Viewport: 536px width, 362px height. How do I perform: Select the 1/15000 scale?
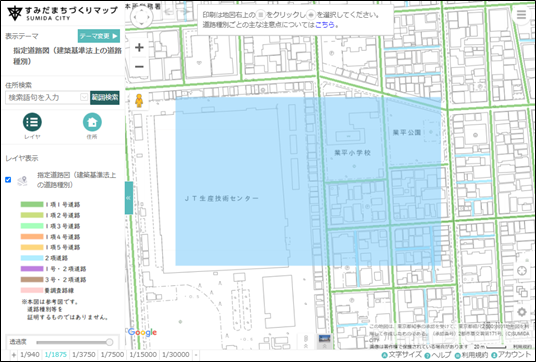[143, 355]
